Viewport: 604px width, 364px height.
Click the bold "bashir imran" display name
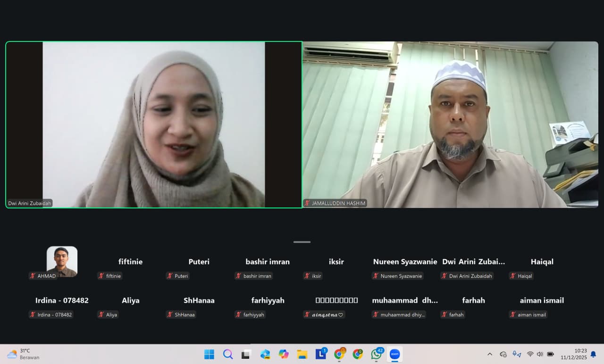pyautogui.click(x=268, y=262)
